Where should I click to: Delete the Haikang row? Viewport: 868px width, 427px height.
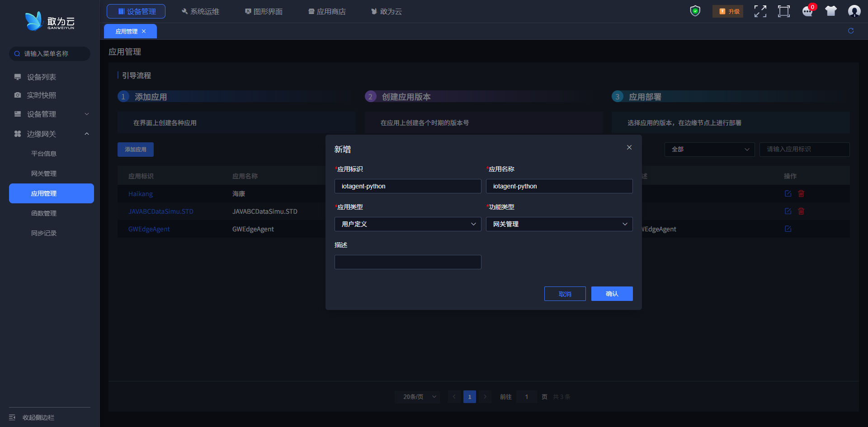pos(801,193)
